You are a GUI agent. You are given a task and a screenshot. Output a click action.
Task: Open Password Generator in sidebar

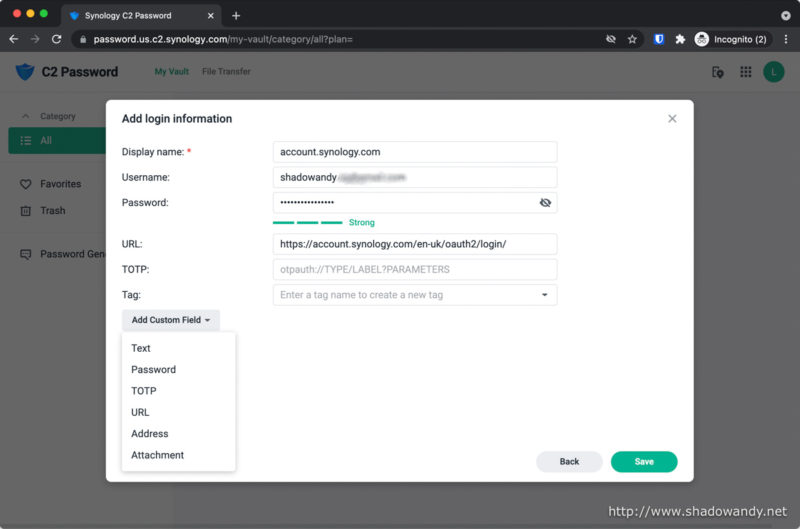click(x=72, y=254)
